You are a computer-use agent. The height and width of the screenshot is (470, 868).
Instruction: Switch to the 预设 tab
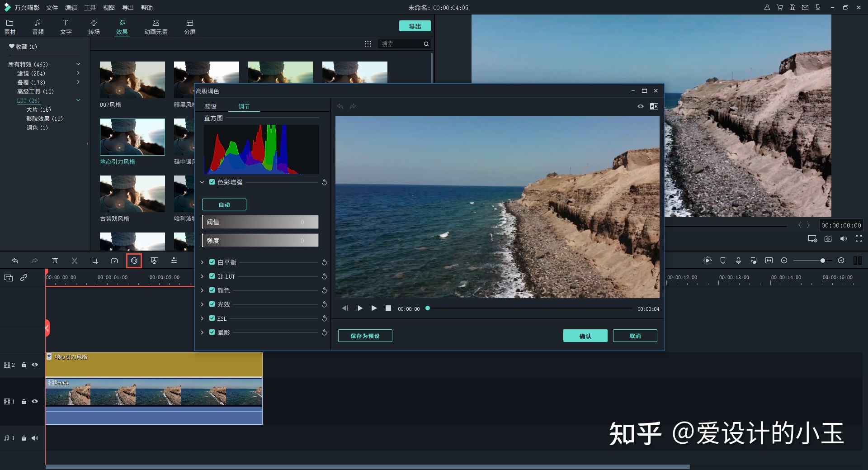pyautogui.click(x=211, y=106)
